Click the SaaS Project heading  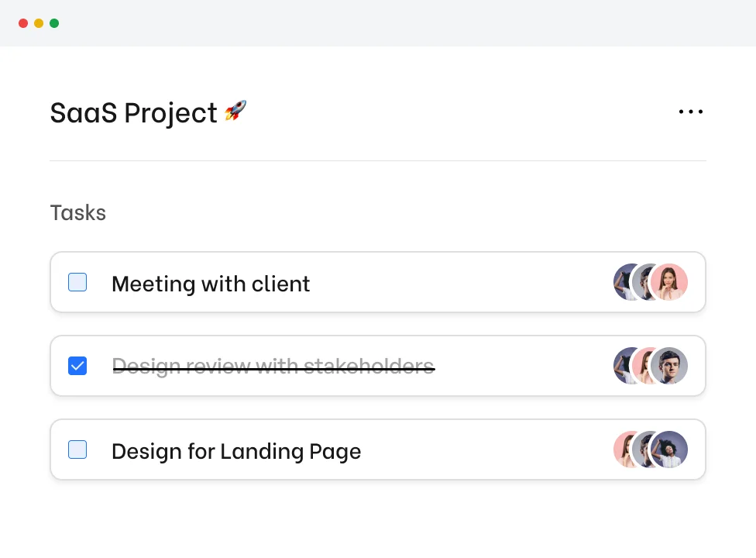[x=133, y=113]
